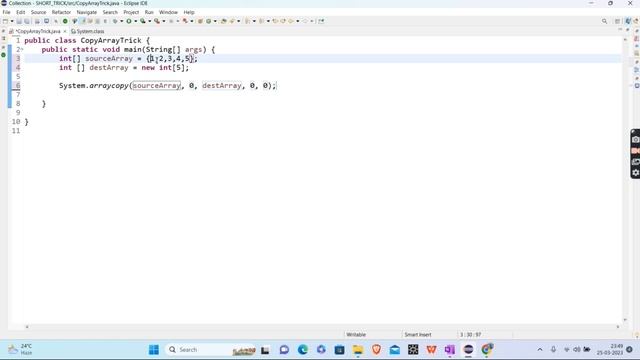This screenshot has width=640, height=360.
Task: Click the Save All toolbar icon
Action: (27, 21)
